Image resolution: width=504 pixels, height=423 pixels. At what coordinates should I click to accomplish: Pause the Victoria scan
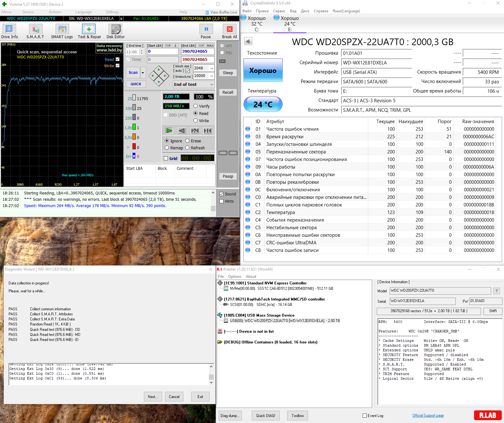coord(206,32)
